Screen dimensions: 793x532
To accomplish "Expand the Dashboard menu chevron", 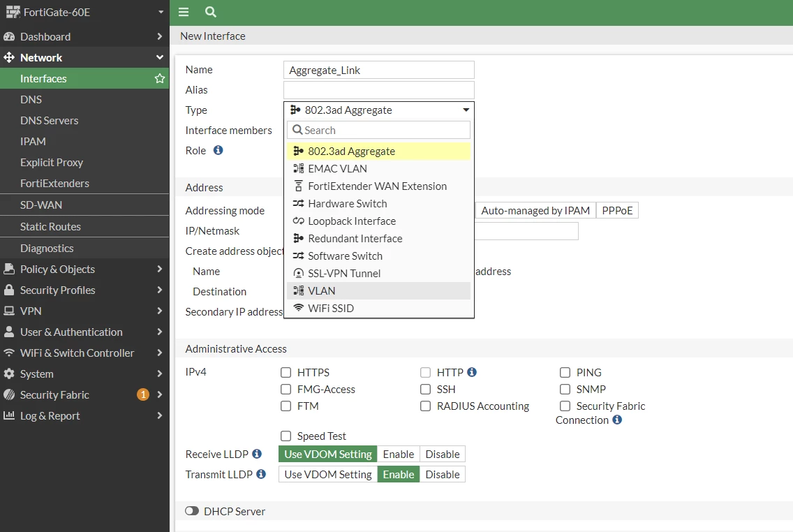I will [x=159, y=36].
